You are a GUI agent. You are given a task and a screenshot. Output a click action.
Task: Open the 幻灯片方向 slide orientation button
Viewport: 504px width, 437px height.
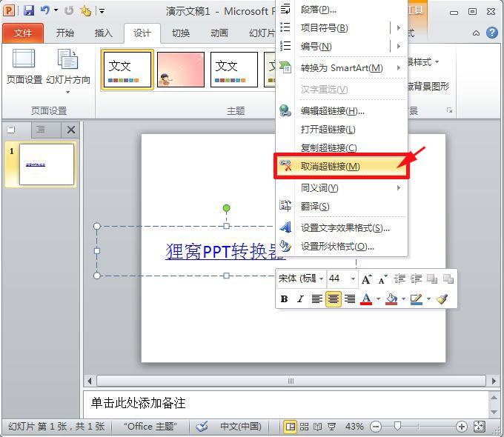(x=68, y=70)
